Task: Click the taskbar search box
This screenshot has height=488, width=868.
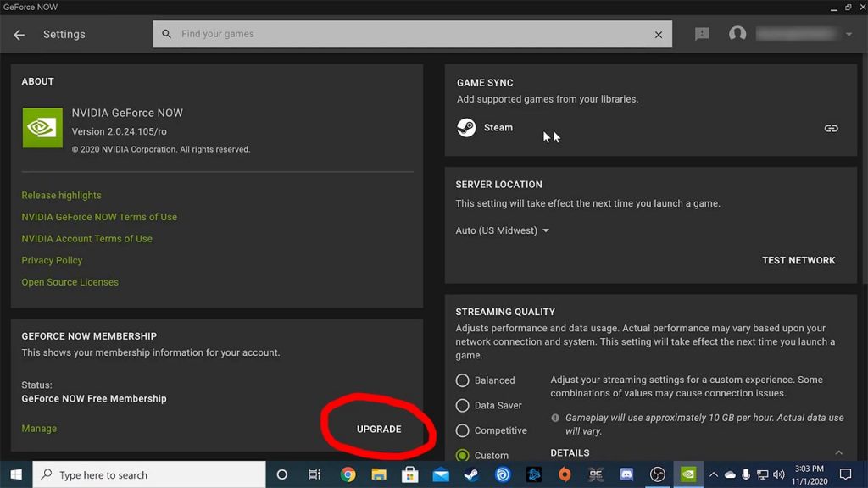Action: 149,474
